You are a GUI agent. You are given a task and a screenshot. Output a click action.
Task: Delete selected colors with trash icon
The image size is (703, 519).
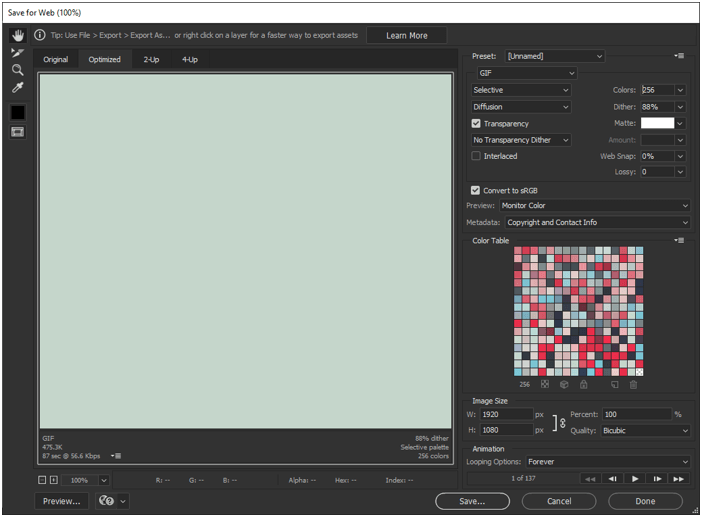click(633, 385)
